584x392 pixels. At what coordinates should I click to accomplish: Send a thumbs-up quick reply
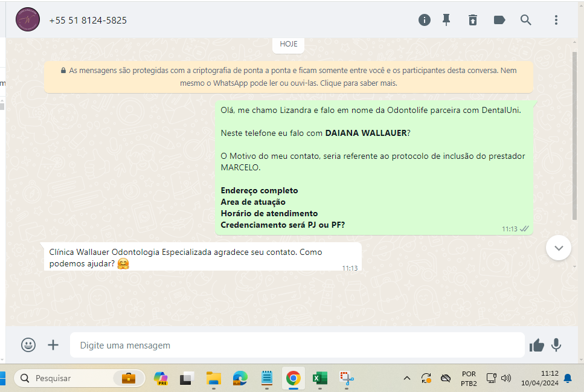pyautogui.click(x=537, y=345)
